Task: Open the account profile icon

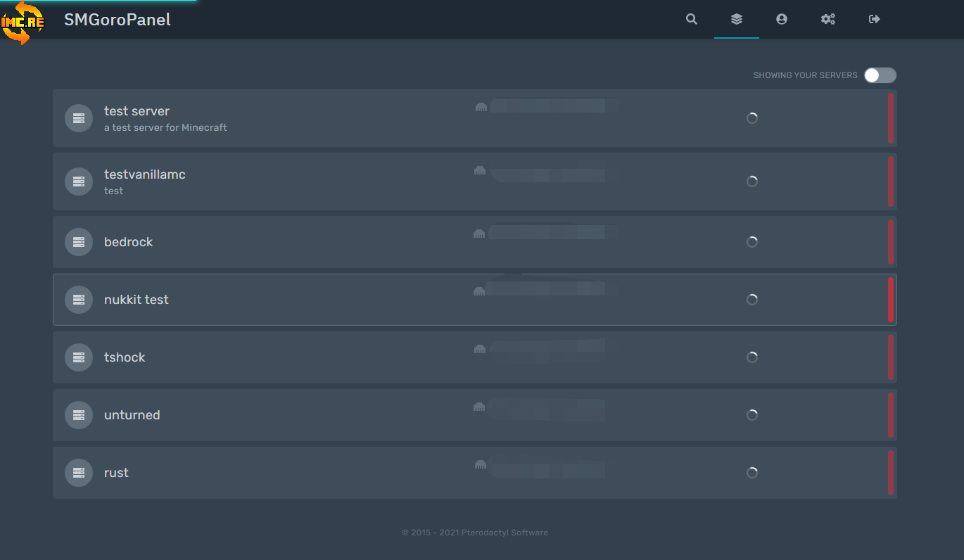Action: [x=782, y=19]
